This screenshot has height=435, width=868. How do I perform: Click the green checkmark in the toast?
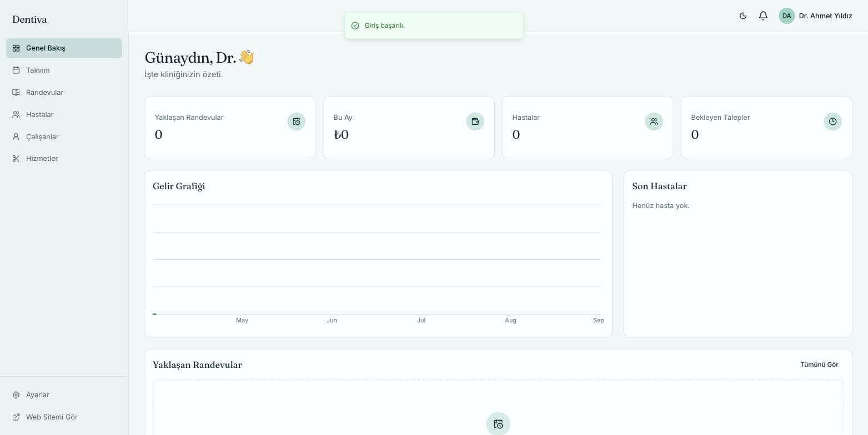click(355, 26)
